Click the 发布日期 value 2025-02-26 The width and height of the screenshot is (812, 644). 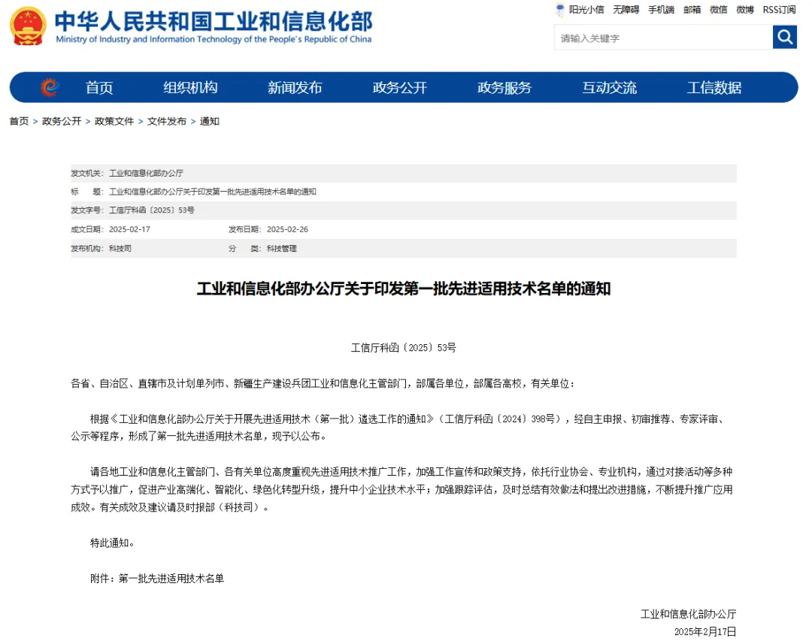[287, 229]
